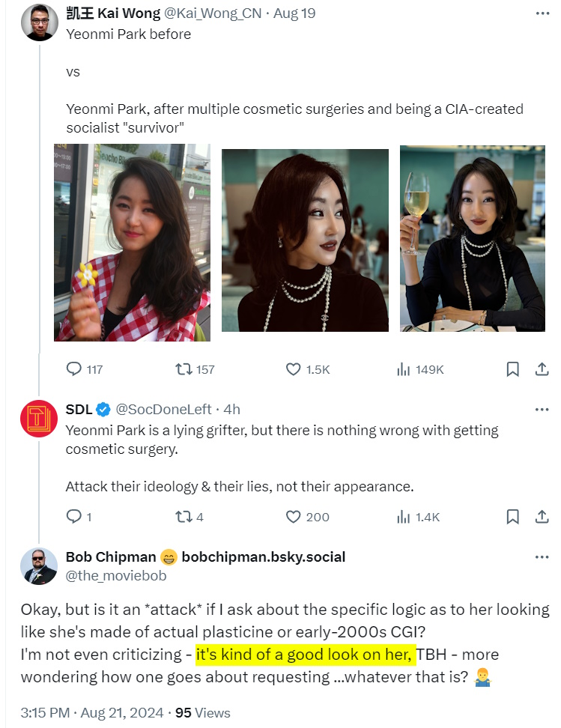Open the @the_moviebob profile handle
The width and height of the screenshot is (561, 728).
click(116, 575)
